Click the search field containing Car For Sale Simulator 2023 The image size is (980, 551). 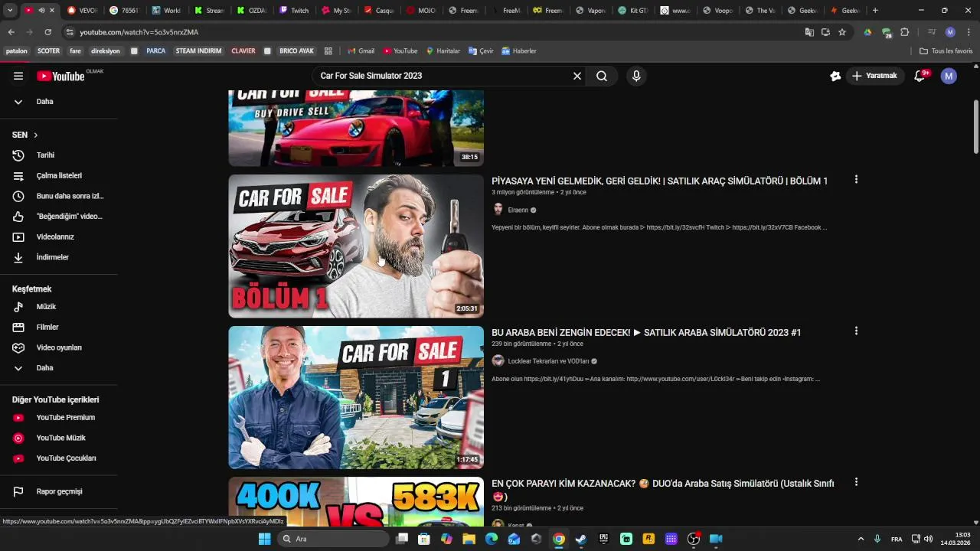pos(444,76)
